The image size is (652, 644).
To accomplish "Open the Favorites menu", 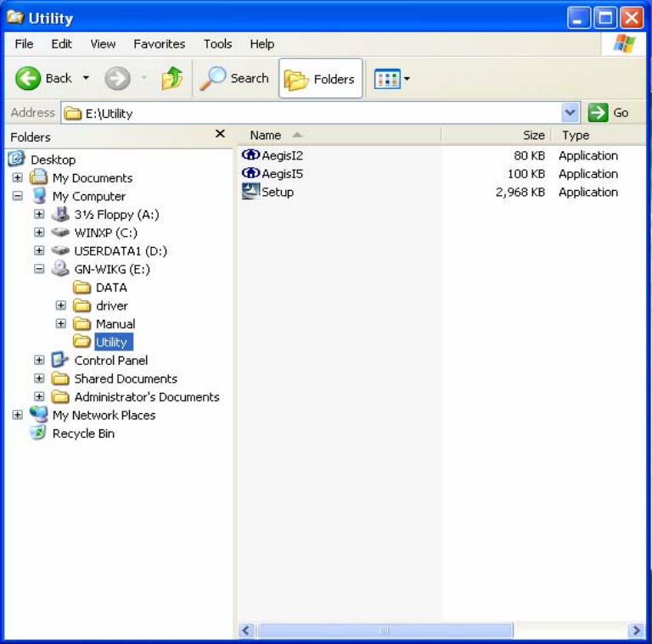I will [x=160, y=43].
